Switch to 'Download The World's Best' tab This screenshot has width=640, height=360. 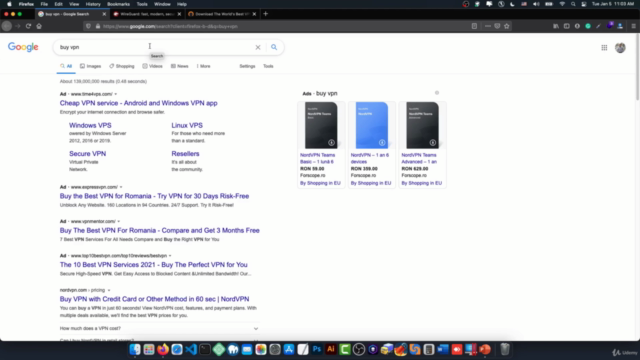[222, 14]
